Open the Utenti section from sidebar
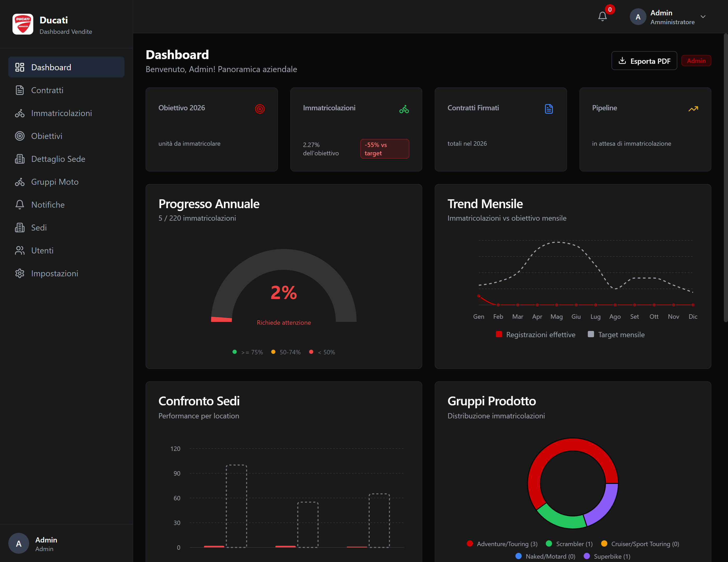The width and height of the screenshot is (728, 562). tap(42, 250)
